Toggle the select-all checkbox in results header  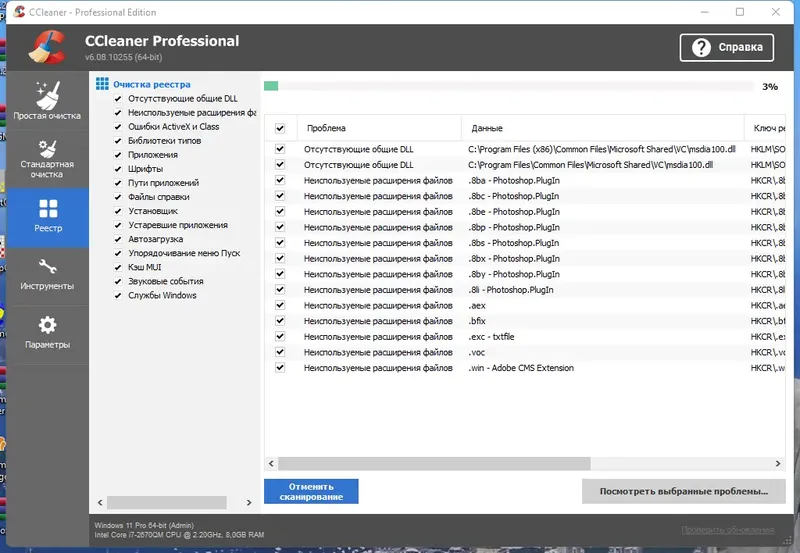[280, 128]
